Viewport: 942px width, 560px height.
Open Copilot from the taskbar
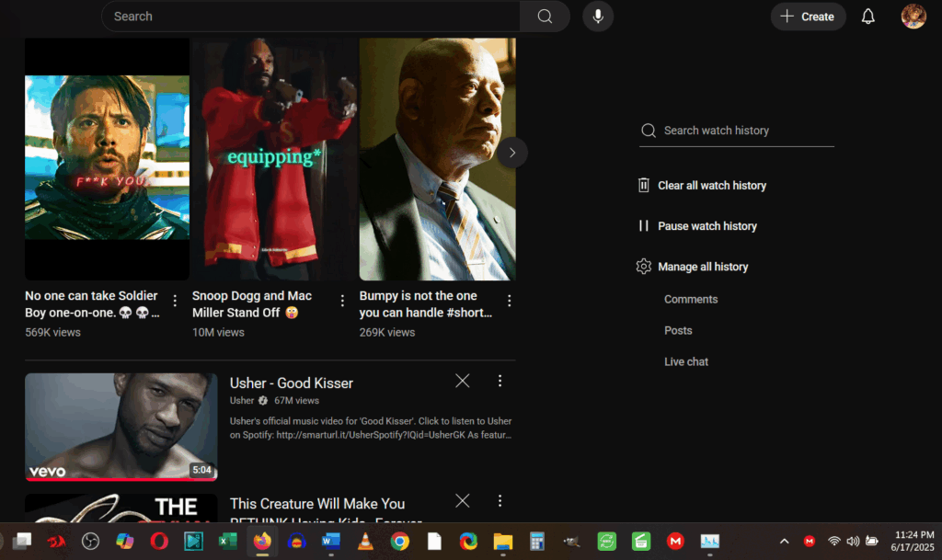[125, 542]
